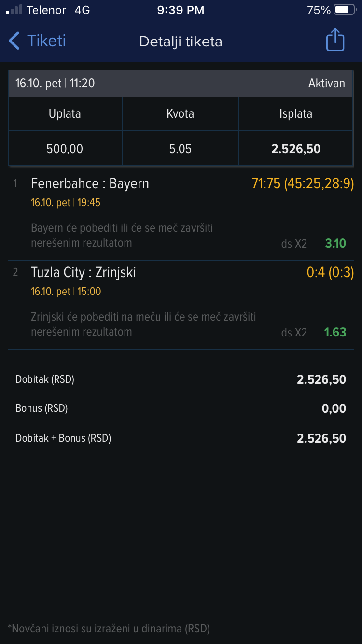
Task: Tap the 500,00 stake amount cell
Action: tap(65, 149)
